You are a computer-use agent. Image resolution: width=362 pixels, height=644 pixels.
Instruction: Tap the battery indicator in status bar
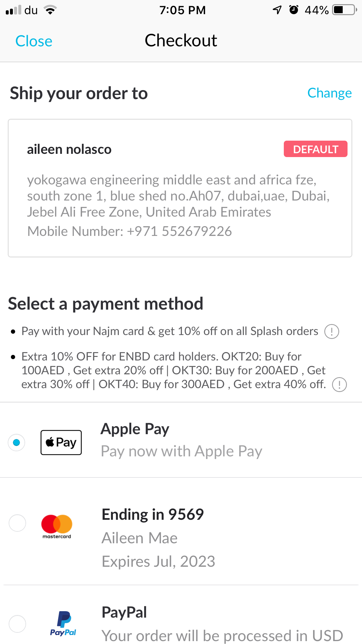(344, 10)
